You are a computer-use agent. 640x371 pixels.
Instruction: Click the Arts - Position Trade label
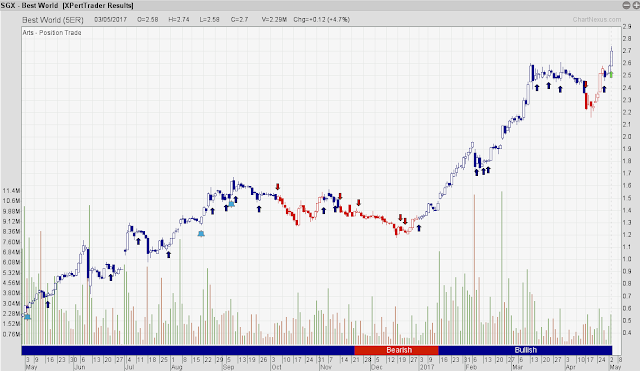[52, 33]
